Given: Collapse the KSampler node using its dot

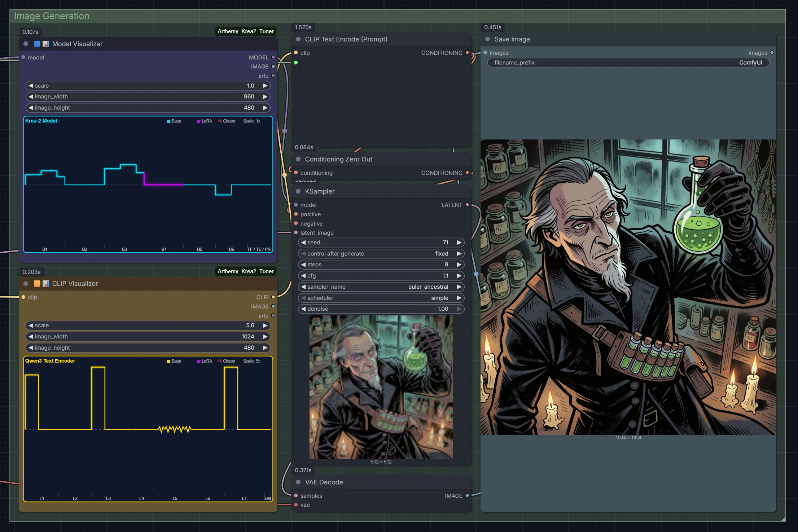Looking at the screenshot, I should 298,191.
